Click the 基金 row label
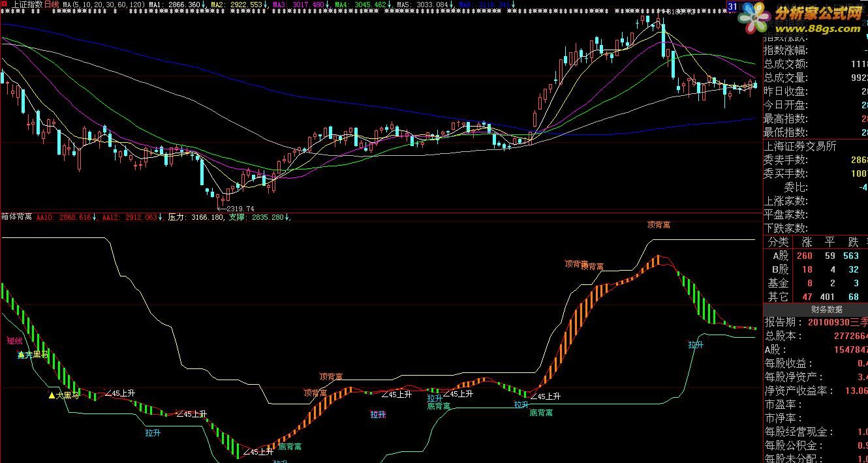The height and width of the screenshot is (463, 868). [x=778, y=283]
